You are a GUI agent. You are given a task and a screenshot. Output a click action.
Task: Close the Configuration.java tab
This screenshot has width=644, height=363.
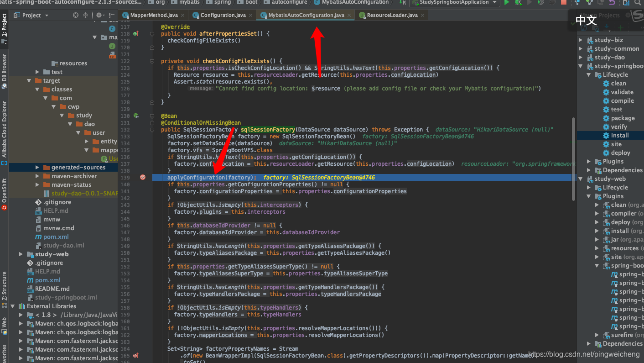point(251,16)
